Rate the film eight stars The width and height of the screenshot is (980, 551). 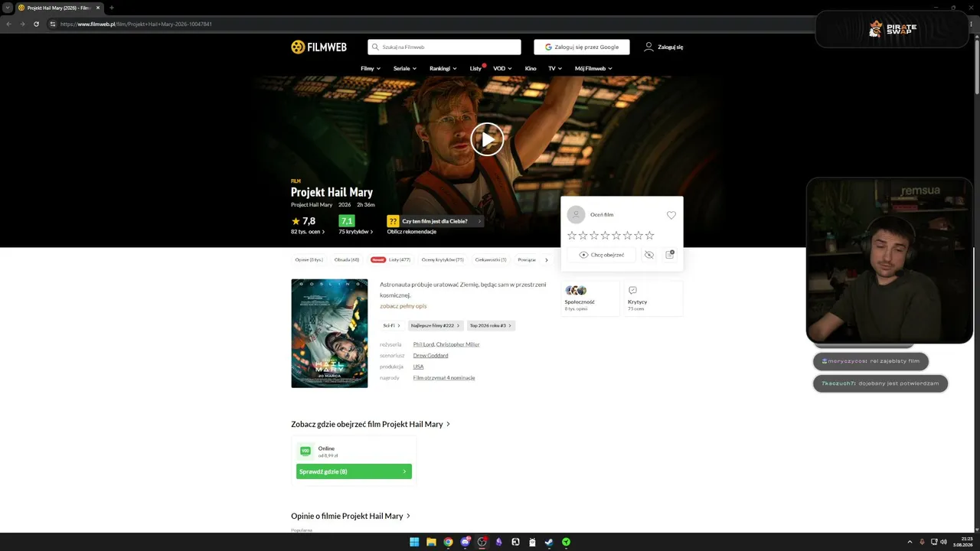[649, 236]
